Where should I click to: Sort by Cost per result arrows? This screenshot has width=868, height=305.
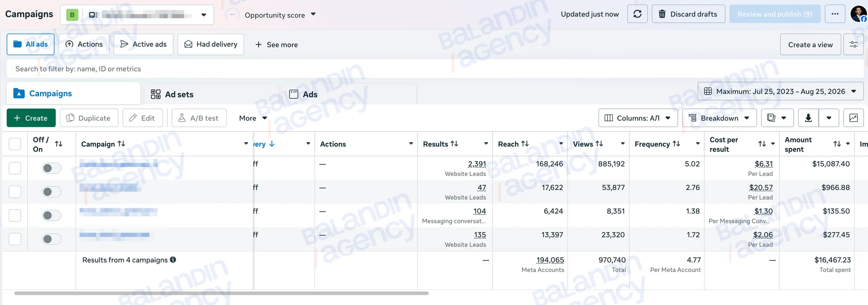tap(762, 144)
